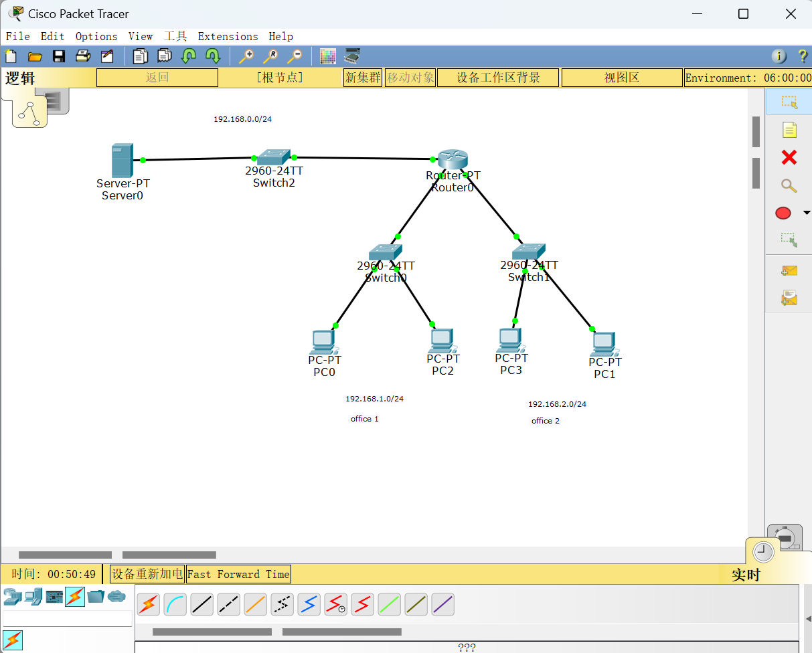Image resolution: width=812 pixels, height=653 pixels.
Task: Select Server0 device
Action: click(x=123, y=161)
